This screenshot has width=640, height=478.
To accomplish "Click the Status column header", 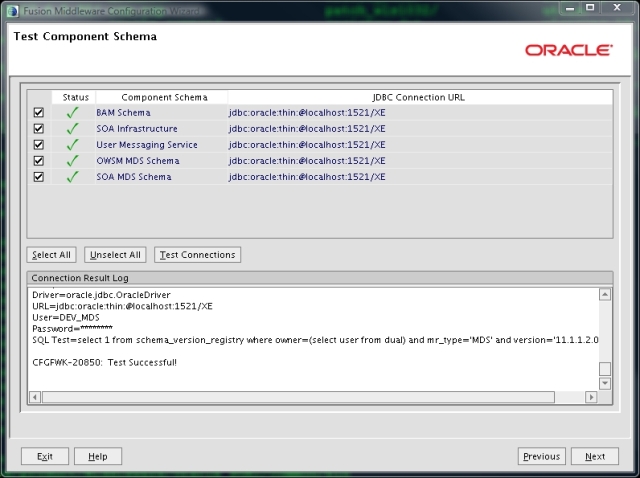I will click(74, 97).
